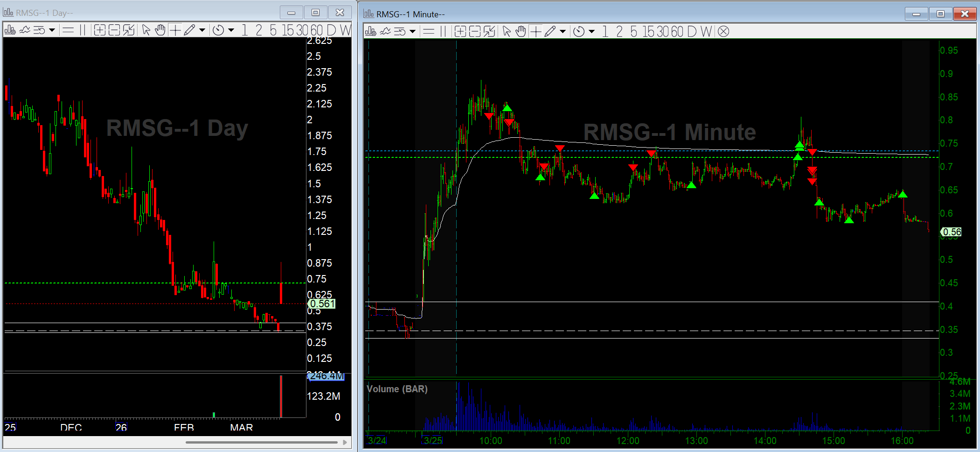980x452 pixels.
Task: Click the scrollbar right arrow in Day window
Action: point(345,442)
